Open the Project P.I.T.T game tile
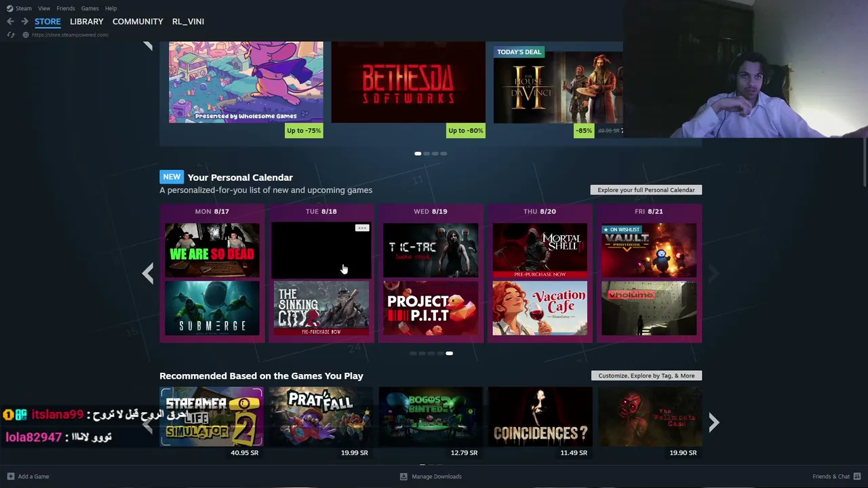 [431, 308]
